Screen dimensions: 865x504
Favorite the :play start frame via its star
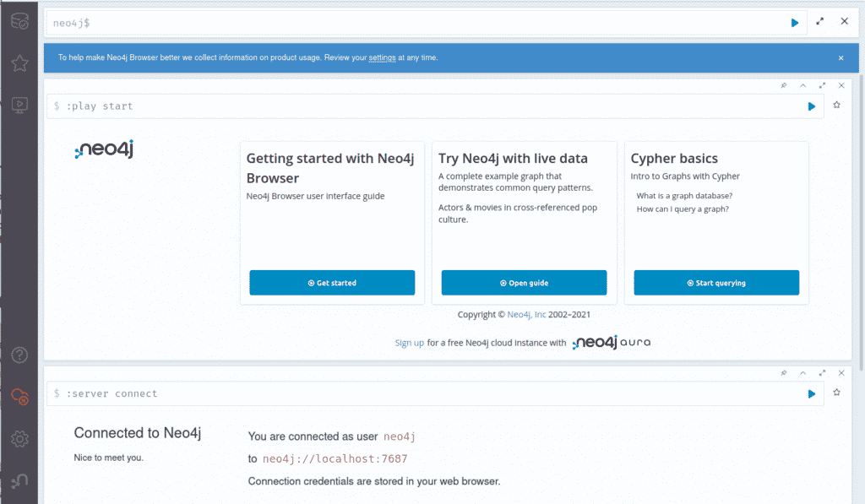click(836, 104)
